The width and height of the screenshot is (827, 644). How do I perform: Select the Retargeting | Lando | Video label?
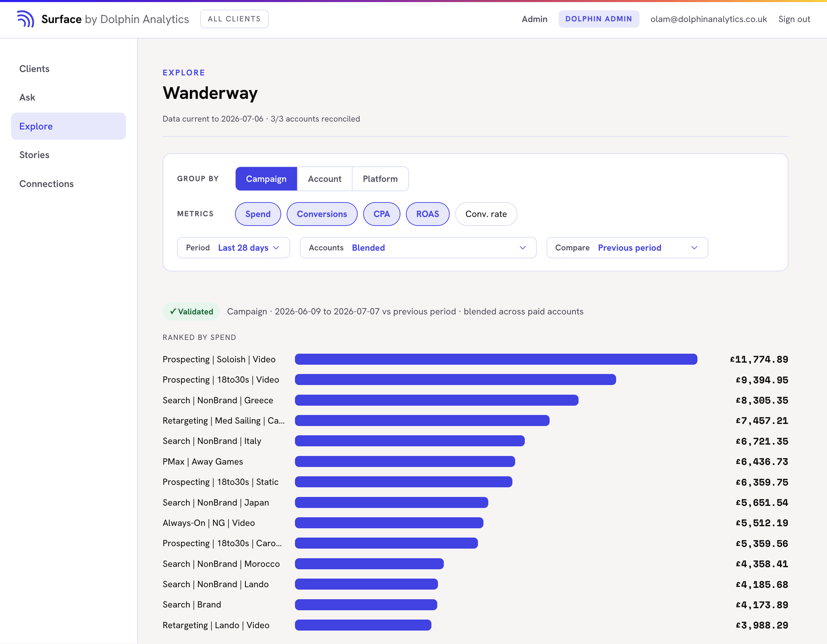tap(216, 625)
